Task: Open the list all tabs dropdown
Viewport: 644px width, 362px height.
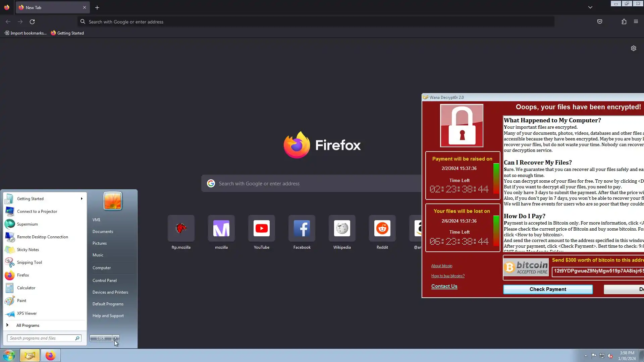Action: click(590, 7)
